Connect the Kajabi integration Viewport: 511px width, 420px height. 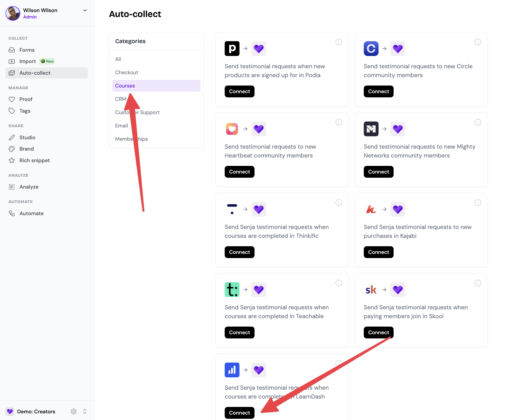click(x=379, y=252)
